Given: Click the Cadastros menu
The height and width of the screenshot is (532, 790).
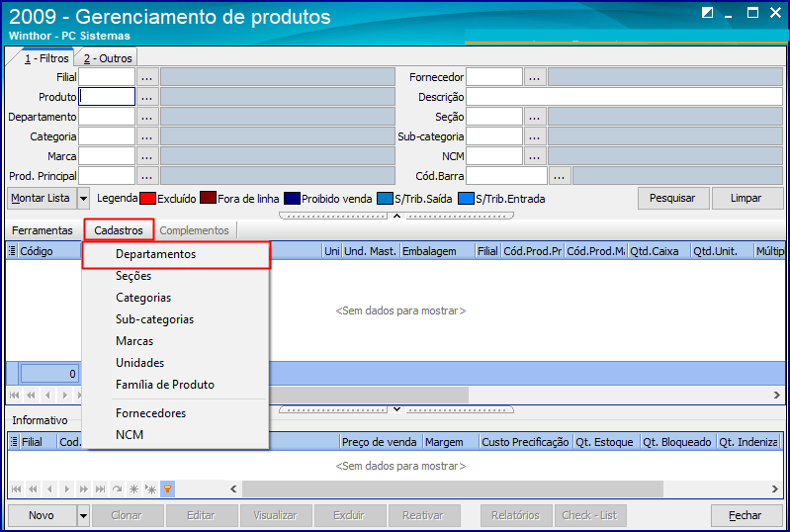Looking at the screenshot, I should click(119, 230).
